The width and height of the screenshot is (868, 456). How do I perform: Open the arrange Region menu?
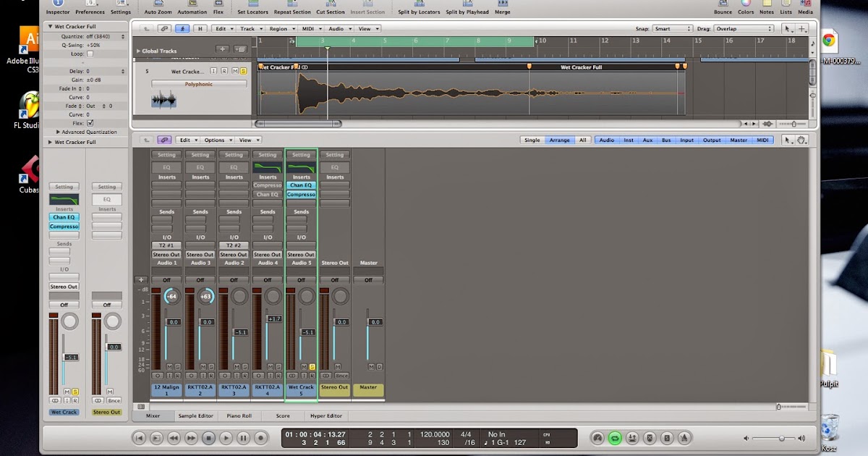(x=280, y=29)
